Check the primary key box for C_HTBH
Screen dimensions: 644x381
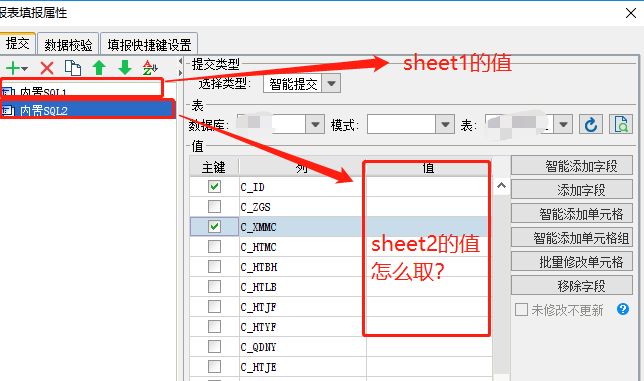(x=214, y=266)
